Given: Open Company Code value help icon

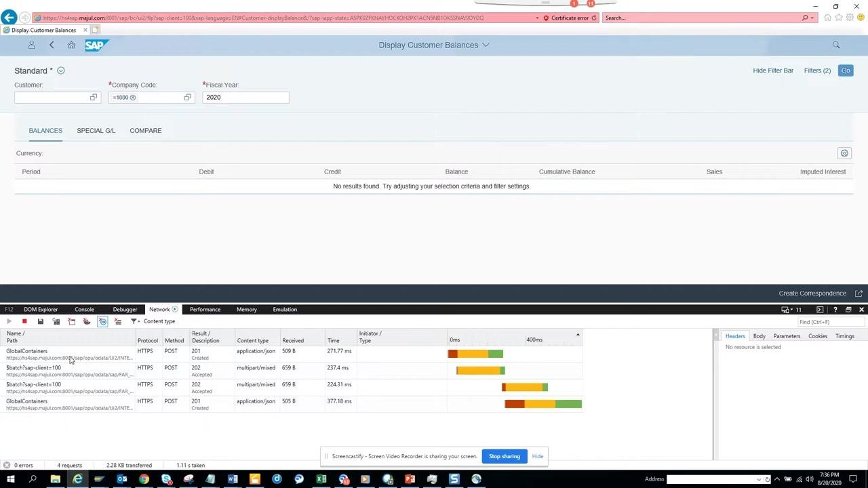Looking at the screenshot, I should click(x=188, y=98).
